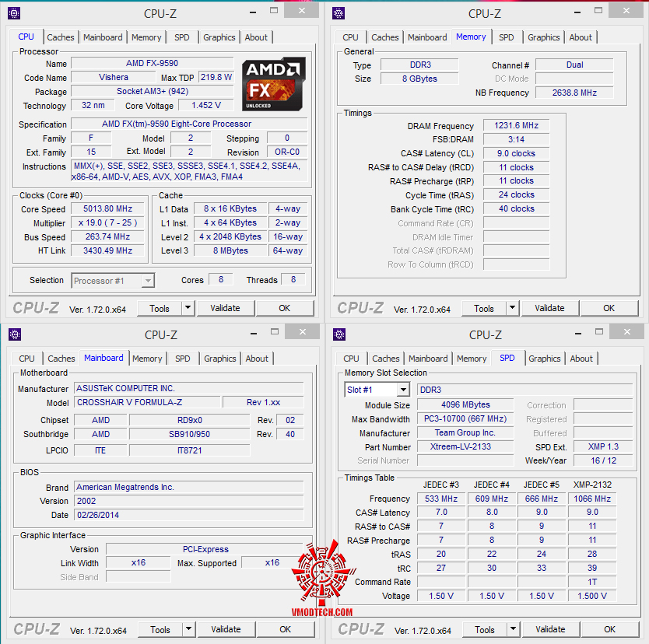Open About tab in Memory window
This screenshot has height=644, width=649.
(581, 37)
